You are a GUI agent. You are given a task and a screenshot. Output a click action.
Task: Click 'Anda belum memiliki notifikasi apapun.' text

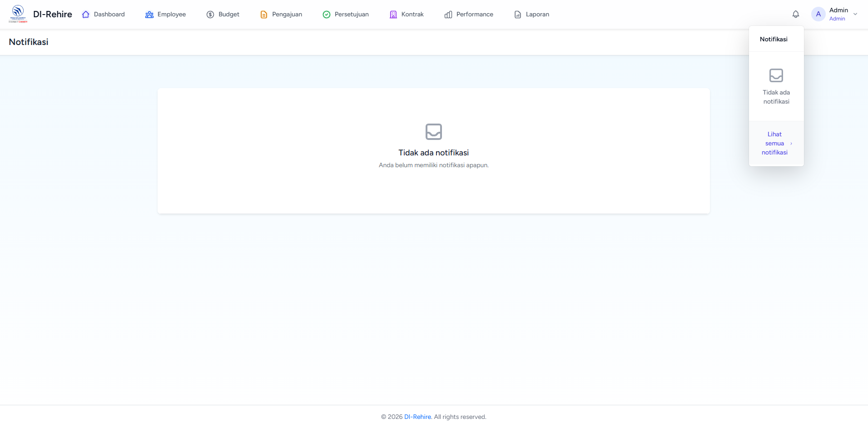(x=434, y=165)
